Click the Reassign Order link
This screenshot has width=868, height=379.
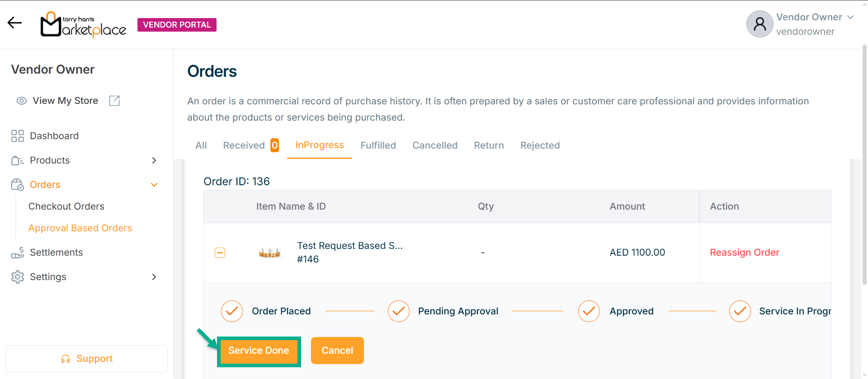click(x=744, y=253)
